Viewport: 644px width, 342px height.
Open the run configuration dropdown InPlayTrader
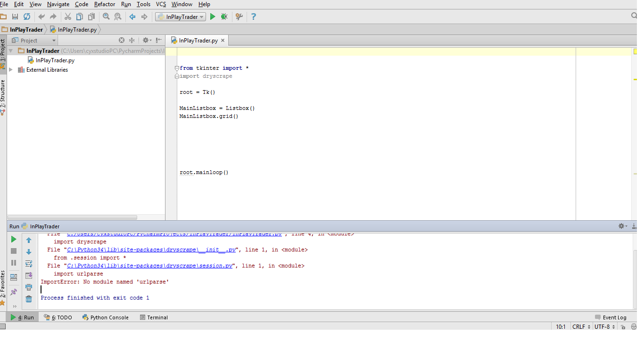point(180,17)
